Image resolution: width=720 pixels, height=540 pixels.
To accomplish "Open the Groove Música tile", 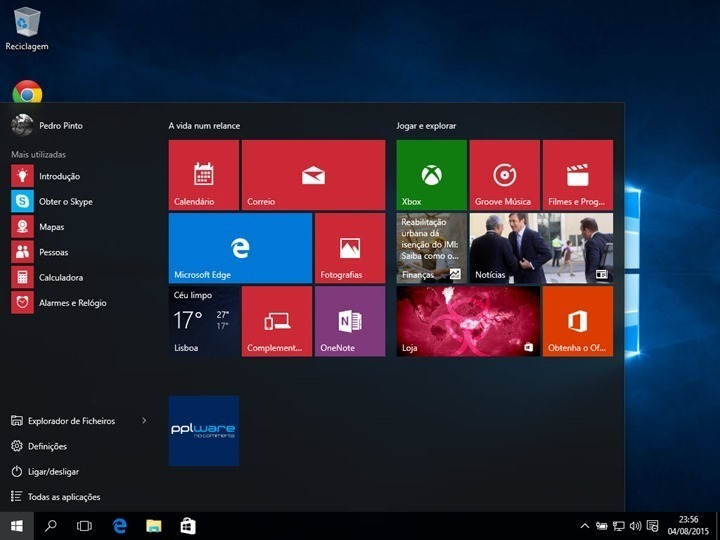I will [x=505, y=175].
